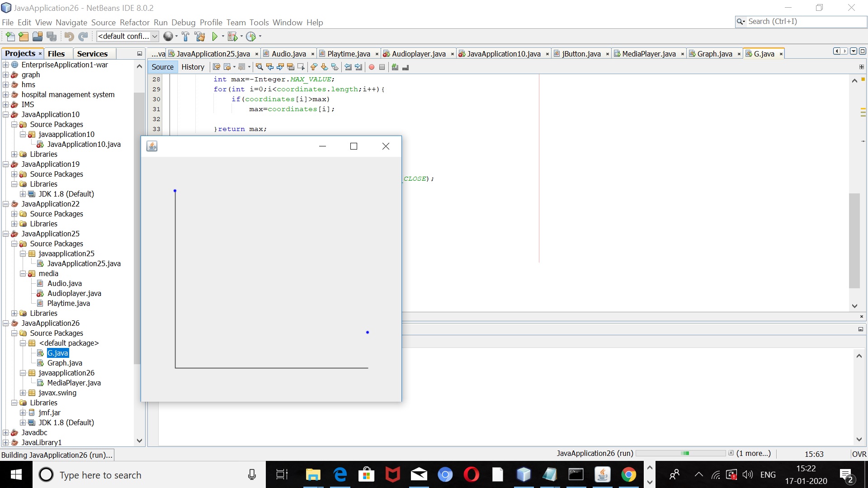Click the Undo icon
This screenshot has height=488, width=868.
click(x=68, y=37)
